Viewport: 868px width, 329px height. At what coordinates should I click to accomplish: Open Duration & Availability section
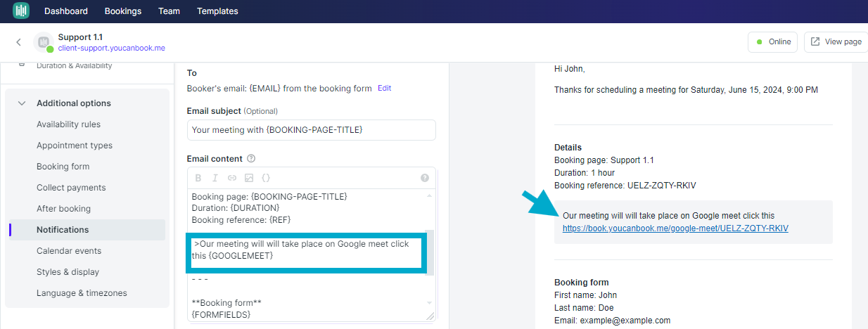(x=74, y=65)
